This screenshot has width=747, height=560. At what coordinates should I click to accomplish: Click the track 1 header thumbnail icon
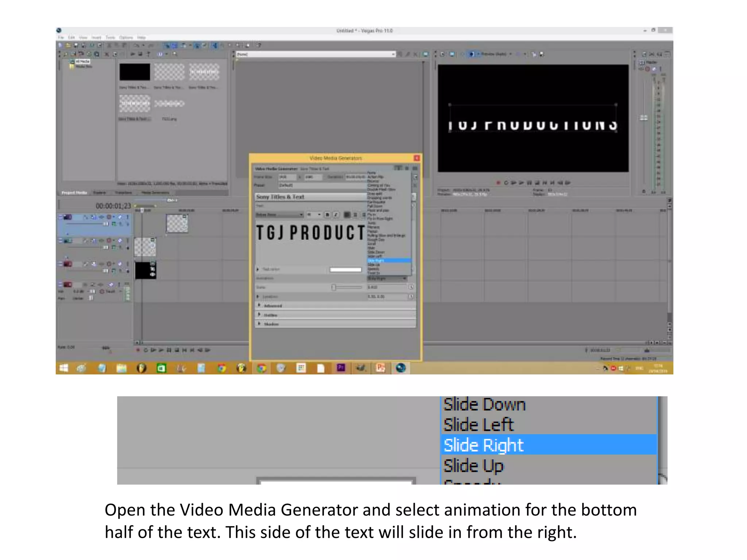68,217
